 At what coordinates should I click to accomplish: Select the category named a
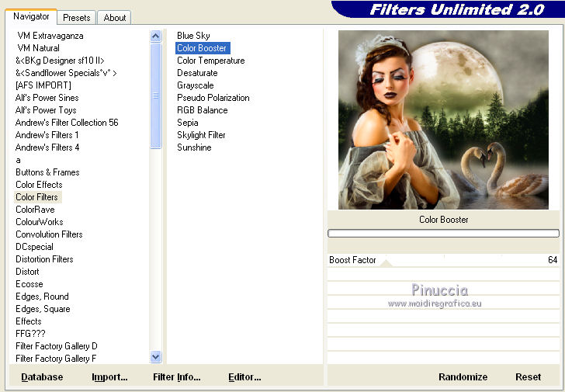pyautogui.click(x=18, y=160)
